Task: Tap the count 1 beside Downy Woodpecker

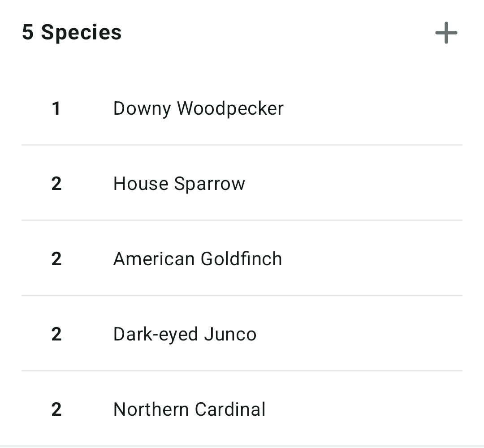Action: click(x=56, y=108)
